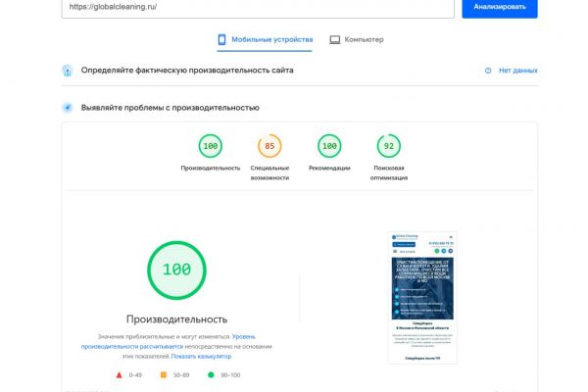Open the Показать калькулятор link
588x392 pixels.
tap(201, 357)
